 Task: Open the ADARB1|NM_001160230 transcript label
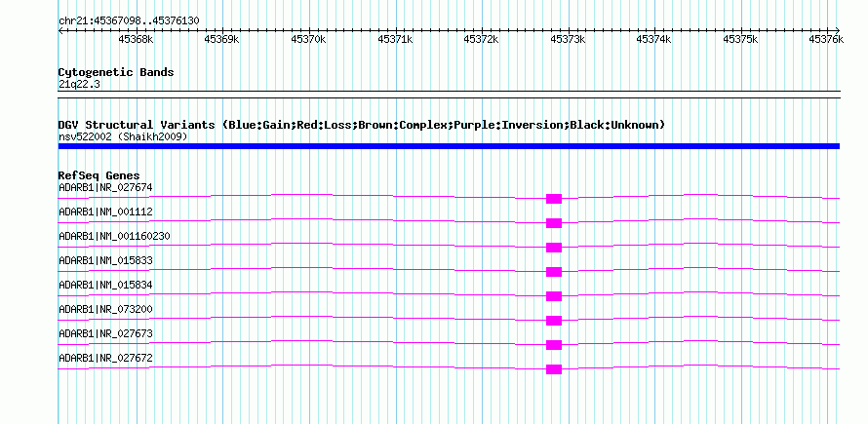click(x=114, y=236)
